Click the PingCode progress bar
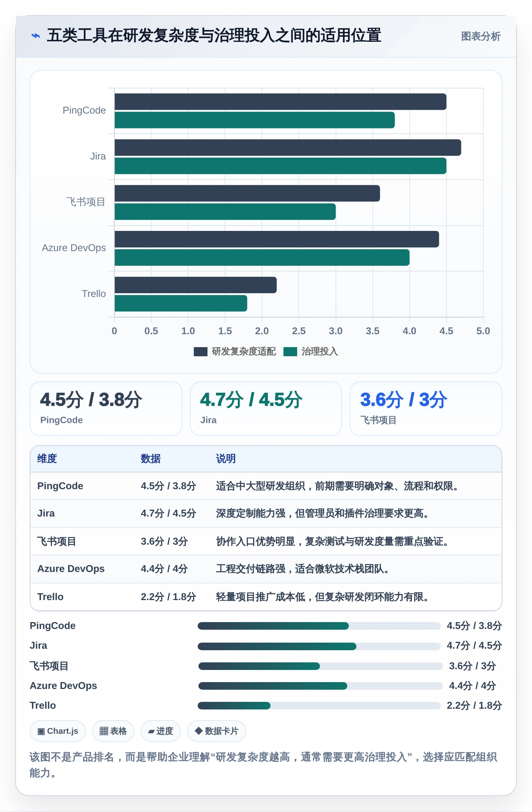This screenshot has width=532, height=812. pos(319,626)
